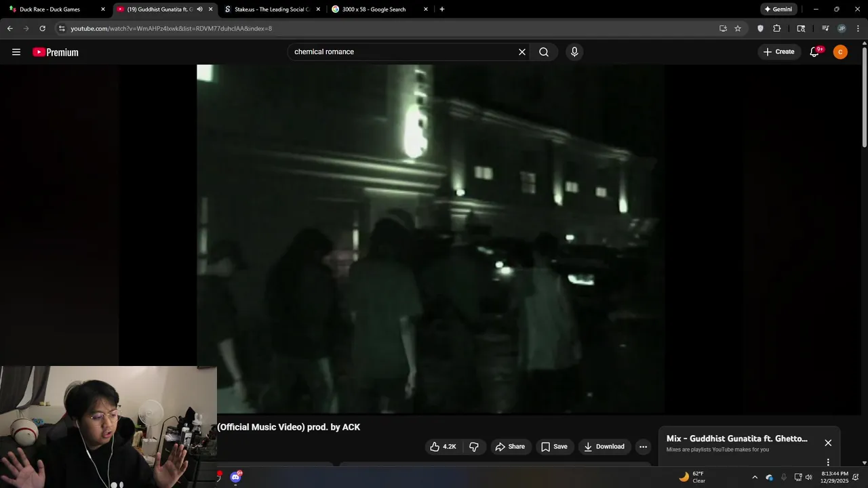The height and width of the screenshot is (488, 868).
Task: Bookmark this page with the star
Action: (x=738, y=28)
